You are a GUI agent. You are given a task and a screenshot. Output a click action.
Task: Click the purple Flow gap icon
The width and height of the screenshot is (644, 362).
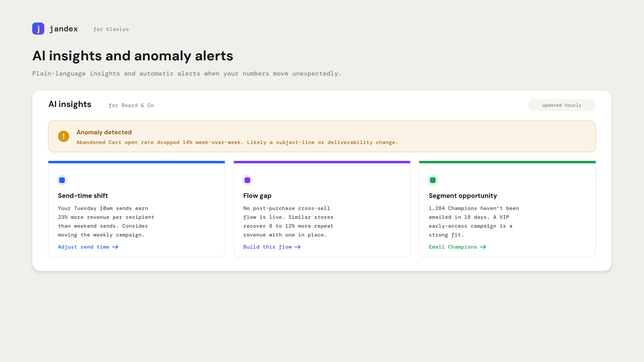click(x=248, y=180)
